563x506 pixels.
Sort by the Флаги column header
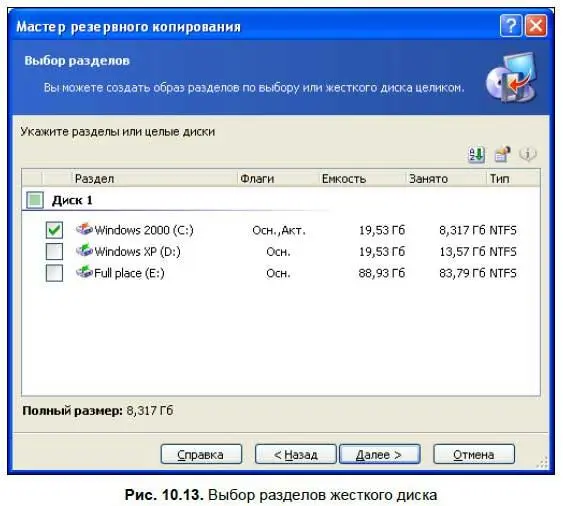[x=278, y=178]
